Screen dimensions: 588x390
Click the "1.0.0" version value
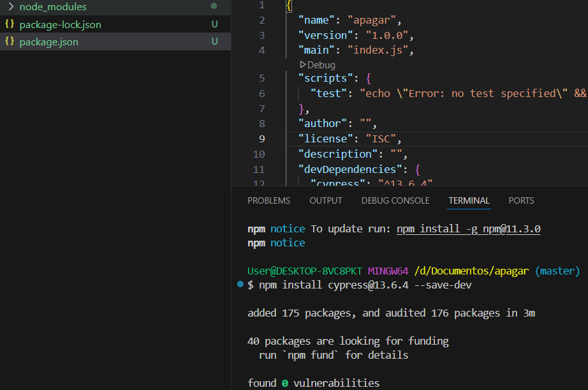[387, 36]
